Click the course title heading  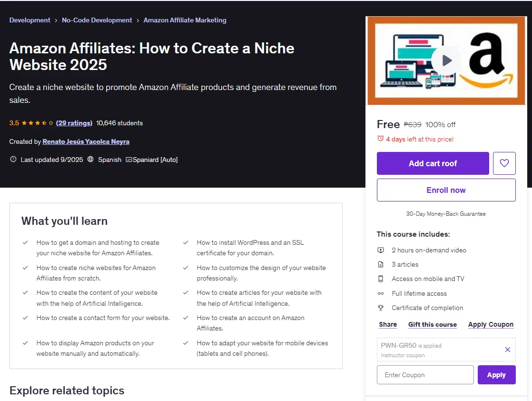pyautogui.click(x=152, y=56)
